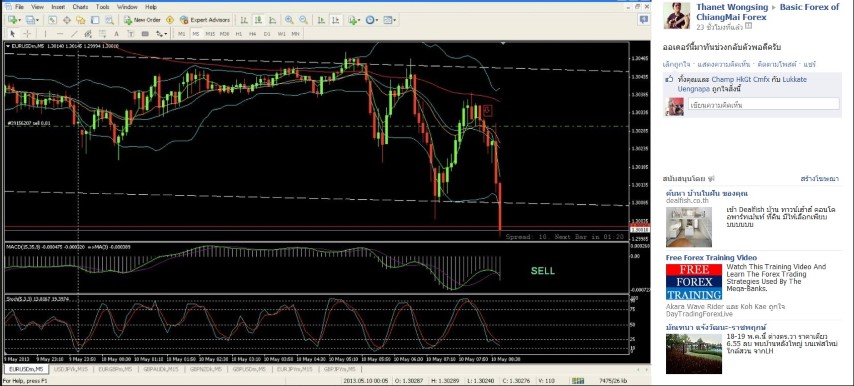The width and height of the screenshot is (854, 386).
Task: Zoom in on the chart
Action: coord(289,20)
